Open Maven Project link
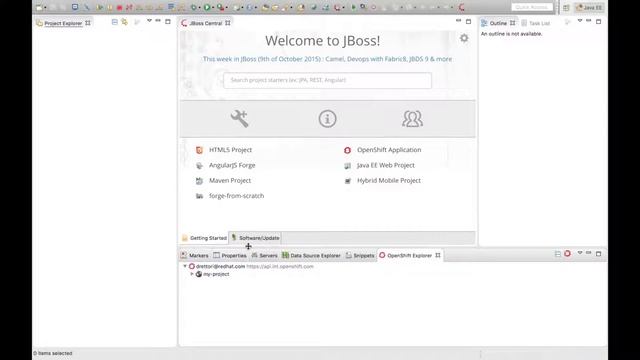640x360 pixels. (230, 180)
